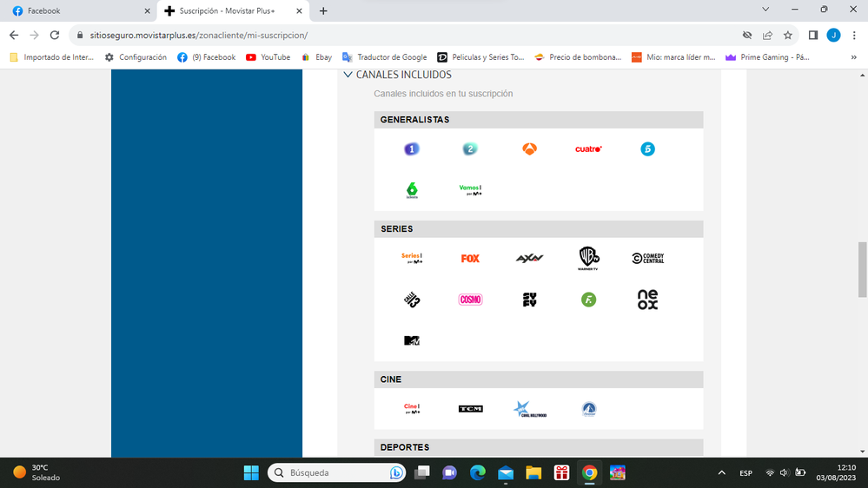Click the DEPORTES section header
868x488 pixels.
539,447
